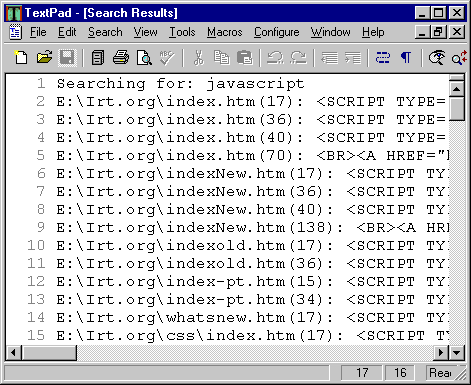Minimize the inner Search Results document window
Image resolution: width=471 pixels, height=385 pixels.
423,32
